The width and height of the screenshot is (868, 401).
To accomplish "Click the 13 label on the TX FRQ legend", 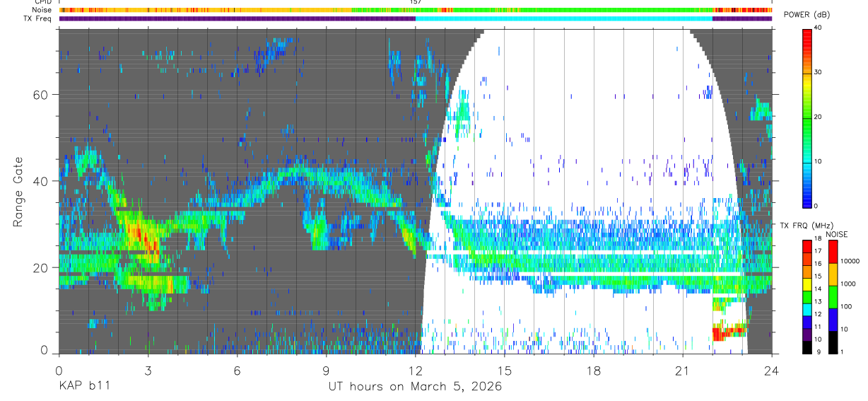I will (x=818, y=301).
